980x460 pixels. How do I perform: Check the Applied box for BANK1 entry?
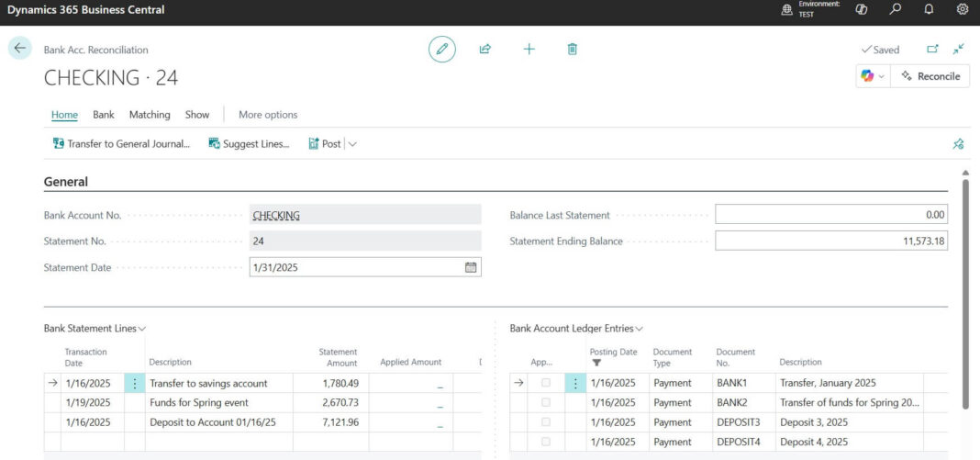(546, 383)
